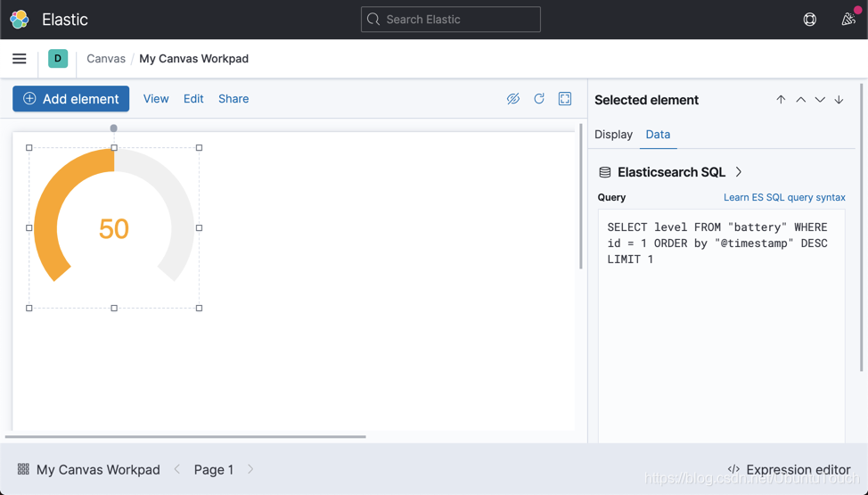Refresh the workpad data

tap(539, 99)
